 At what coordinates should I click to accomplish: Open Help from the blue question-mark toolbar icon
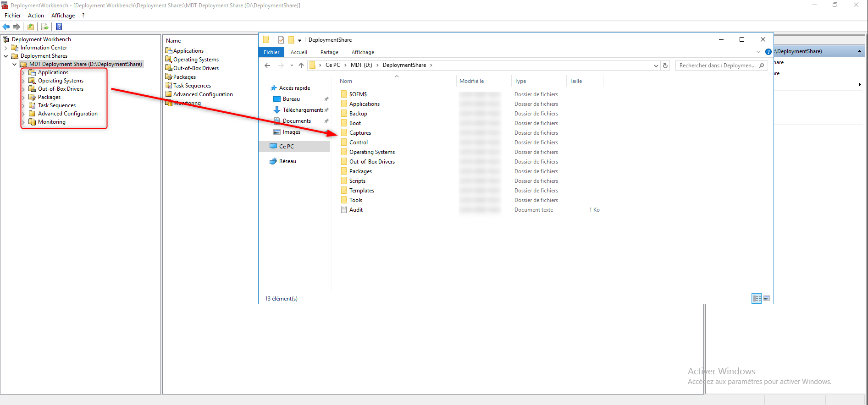click(x=59, y=27)
